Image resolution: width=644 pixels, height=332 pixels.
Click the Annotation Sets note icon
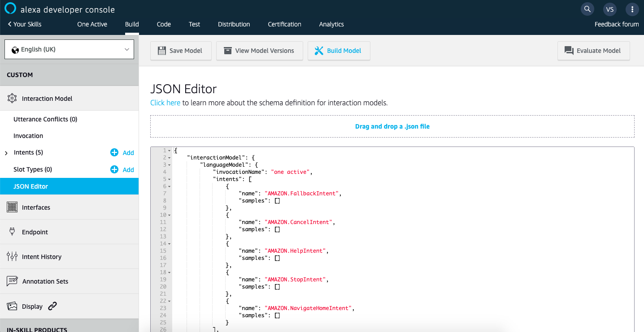[x=12, y=281]
